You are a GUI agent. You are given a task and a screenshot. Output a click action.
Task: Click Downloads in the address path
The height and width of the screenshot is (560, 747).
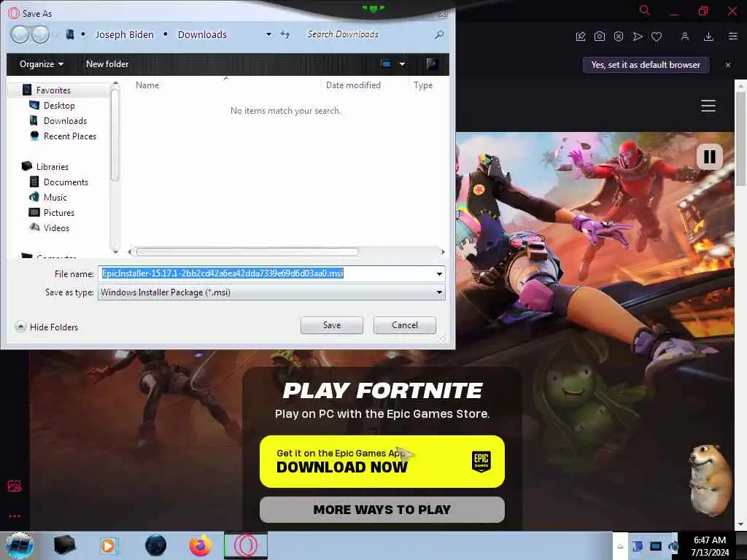[202, 34]
